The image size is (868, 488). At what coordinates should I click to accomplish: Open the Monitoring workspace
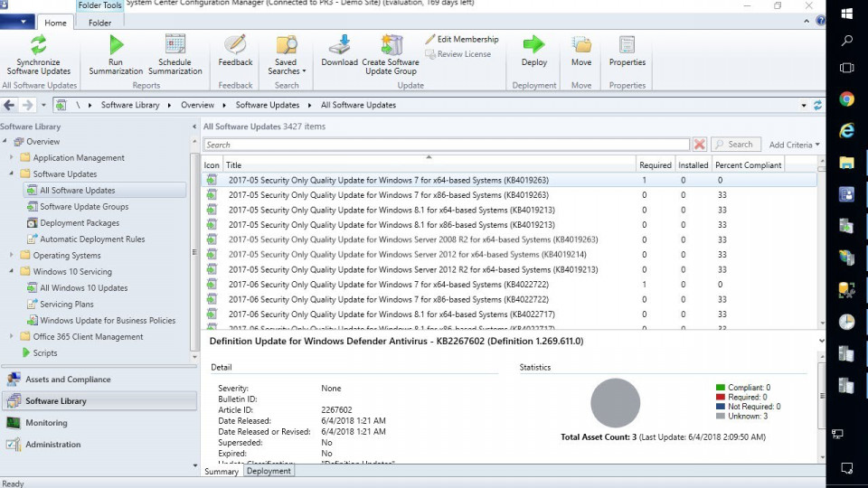[99, 423]
